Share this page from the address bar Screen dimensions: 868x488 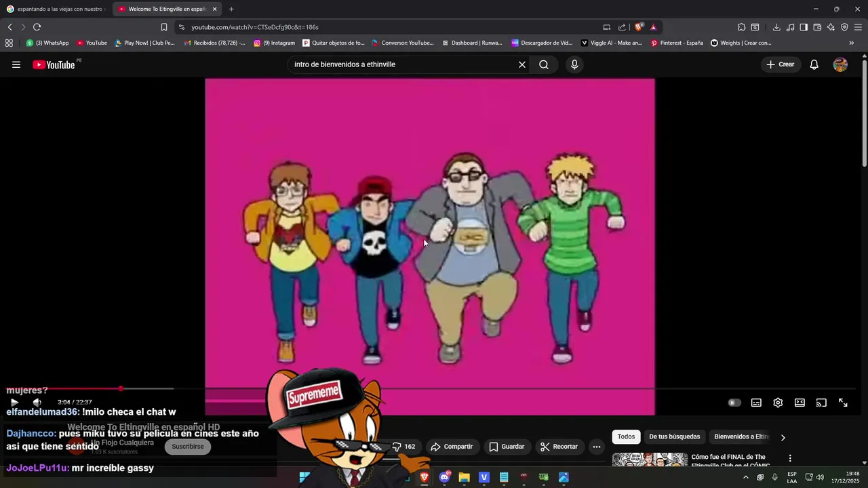622,27
